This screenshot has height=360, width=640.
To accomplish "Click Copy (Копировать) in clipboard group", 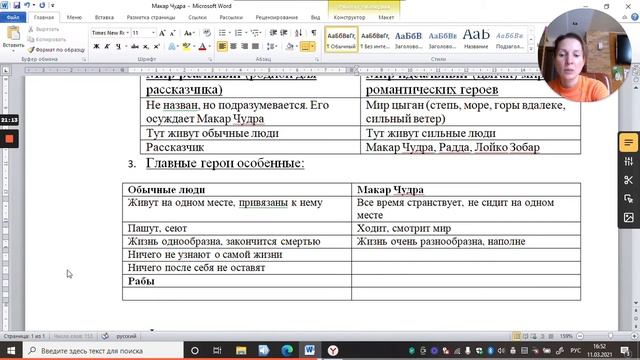I will coord(47,40).
